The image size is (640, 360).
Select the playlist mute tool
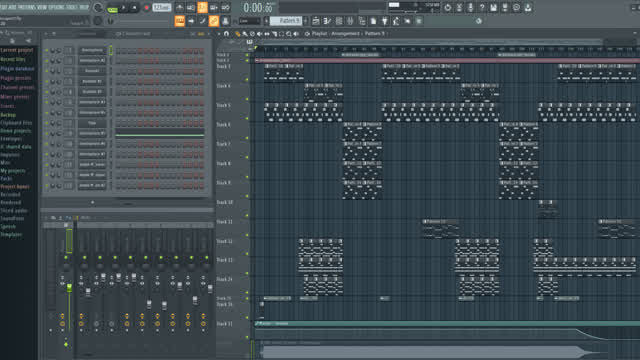click(x=260, y=34)
